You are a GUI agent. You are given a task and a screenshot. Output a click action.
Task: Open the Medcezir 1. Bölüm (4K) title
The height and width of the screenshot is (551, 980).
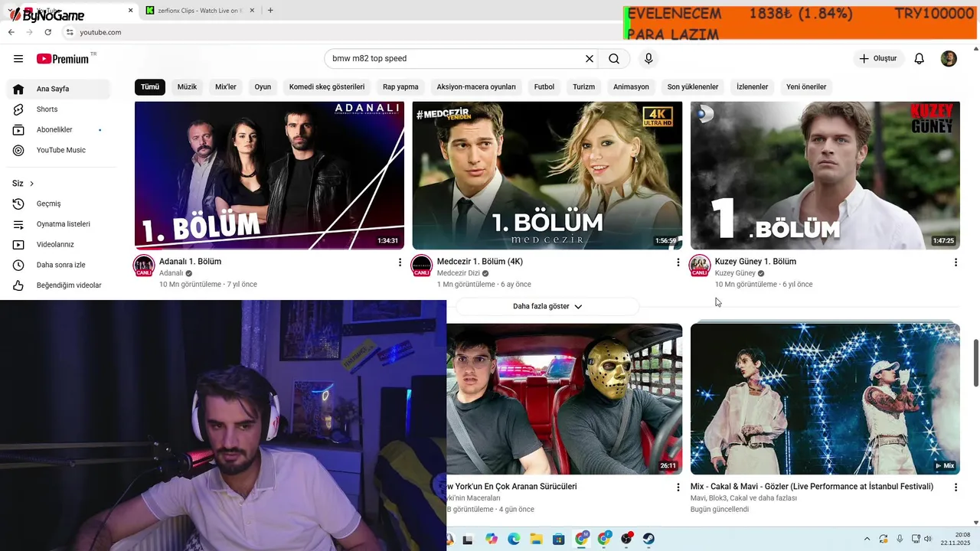pyautogui.click(x=480, y=262)
